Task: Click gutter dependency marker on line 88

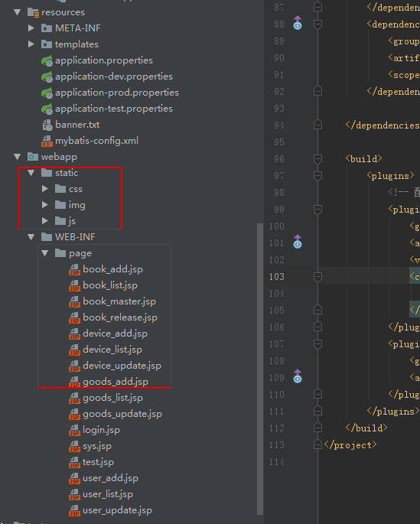Action: 298,23
